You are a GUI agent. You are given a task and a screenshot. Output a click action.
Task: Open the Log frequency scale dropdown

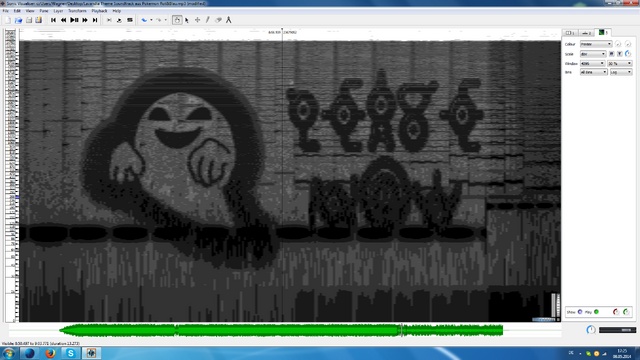tap(621, 72)
